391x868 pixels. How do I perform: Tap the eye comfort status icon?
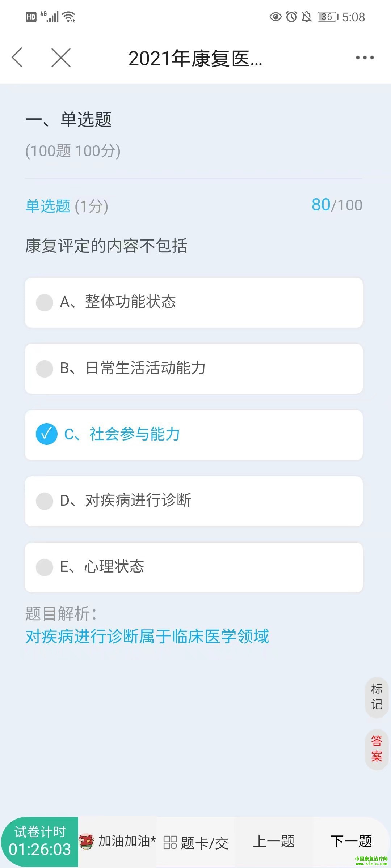tap(276, 17)
